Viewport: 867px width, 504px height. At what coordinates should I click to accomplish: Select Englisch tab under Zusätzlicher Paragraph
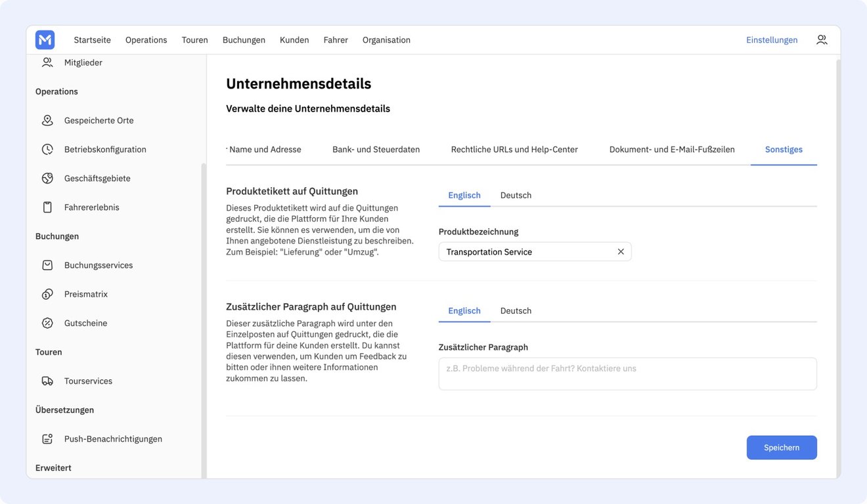464,311
